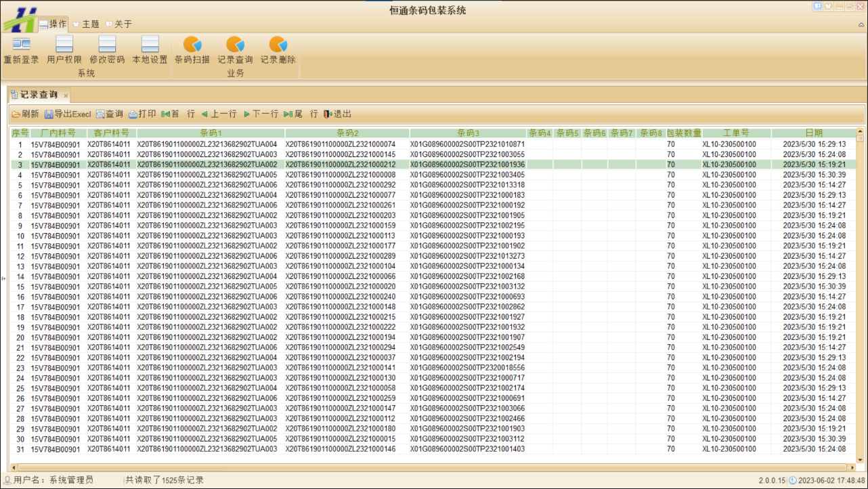Close the 记录查询 tab
The height and width of the screenshot is (489, 868).
66,95
